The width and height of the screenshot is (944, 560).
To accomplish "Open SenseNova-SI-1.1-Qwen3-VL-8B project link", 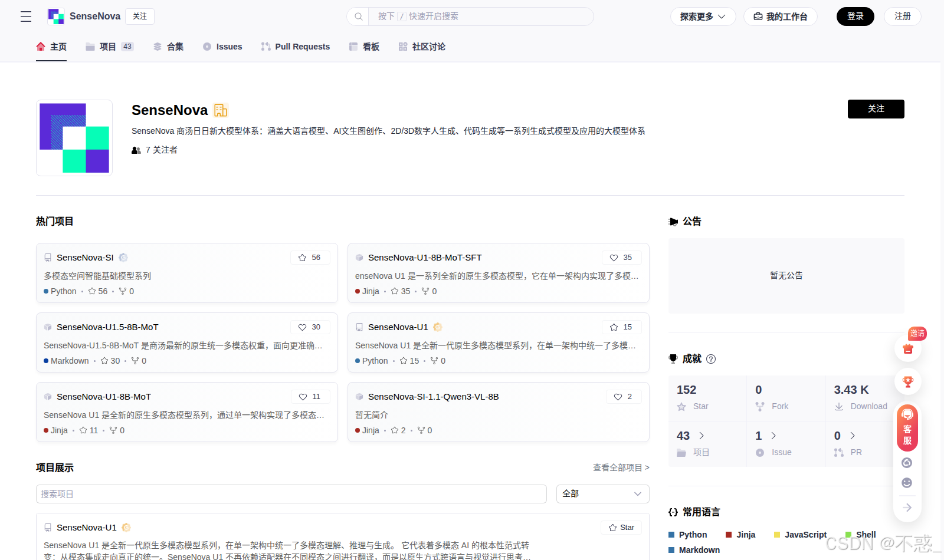I will click(x=434, y=397).
